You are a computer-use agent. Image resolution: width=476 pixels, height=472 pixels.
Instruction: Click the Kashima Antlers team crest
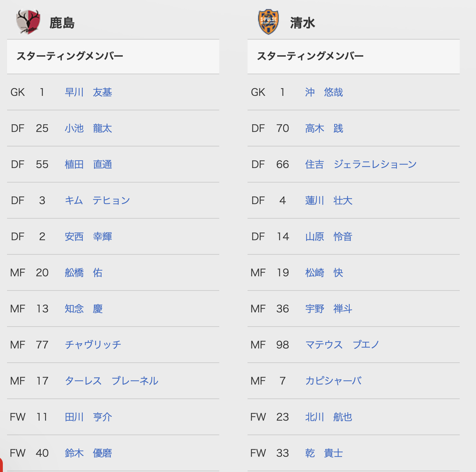click(28, 22)
